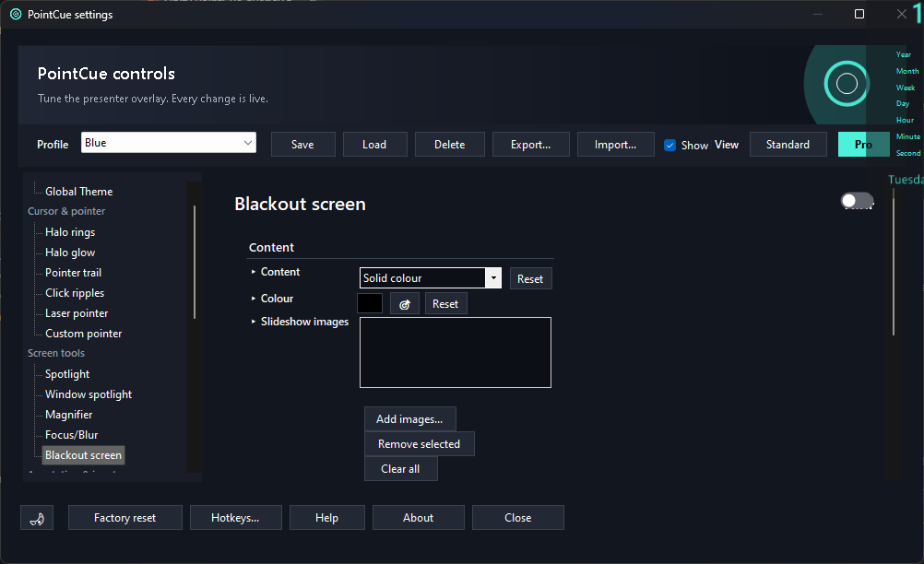Click the Export... button
Image resolution: width=924 pixels, height=564 pixels.
tap(531, 145)
